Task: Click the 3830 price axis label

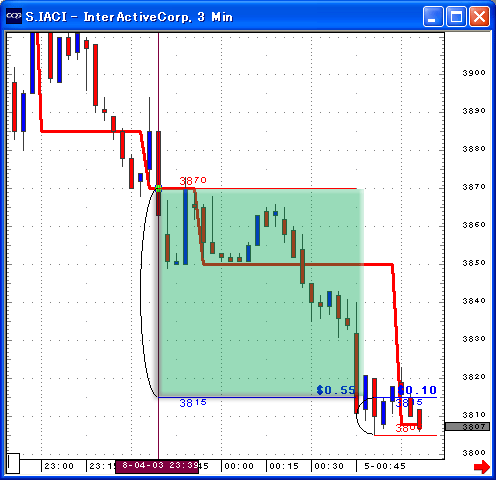Action: (474, 339)
